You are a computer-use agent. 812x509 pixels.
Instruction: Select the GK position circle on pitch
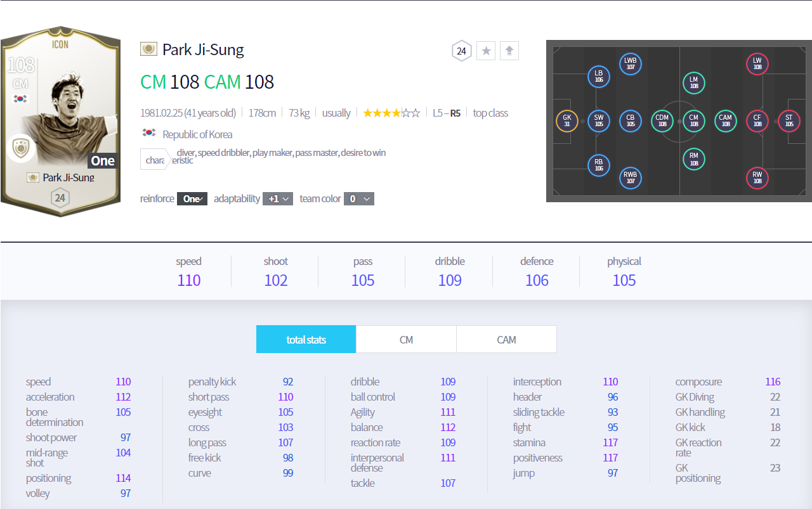click(x=566, y=120)
